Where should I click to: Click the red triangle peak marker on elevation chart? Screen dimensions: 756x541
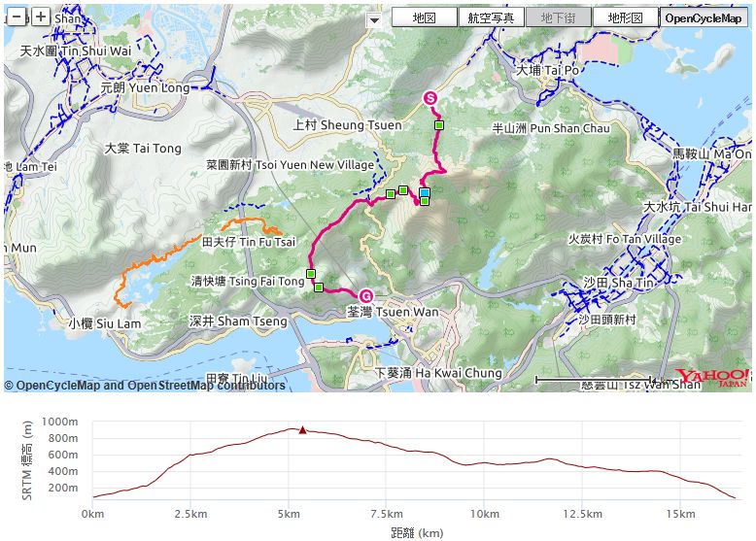pos(302,429)
